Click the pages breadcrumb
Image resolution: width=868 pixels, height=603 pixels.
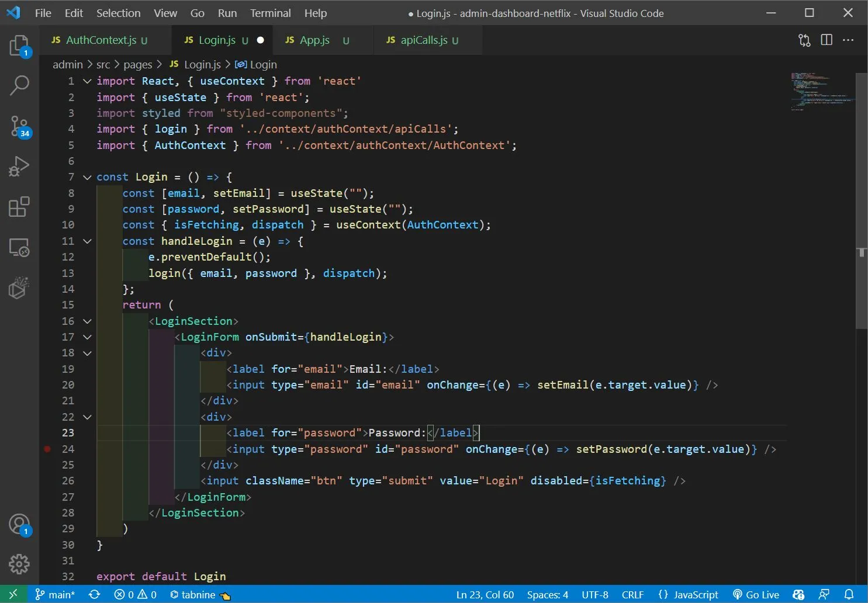click(137, 65)
